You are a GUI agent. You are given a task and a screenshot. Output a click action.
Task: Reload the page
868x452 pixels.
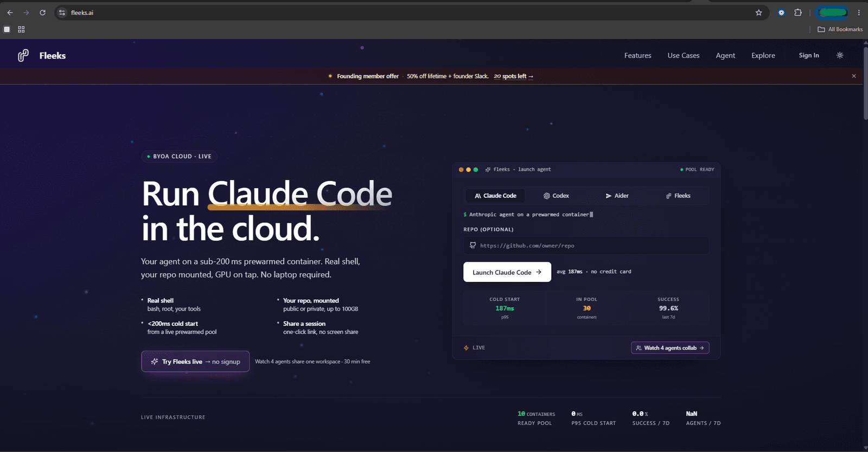pyautogui.click(x=42, y=12)
